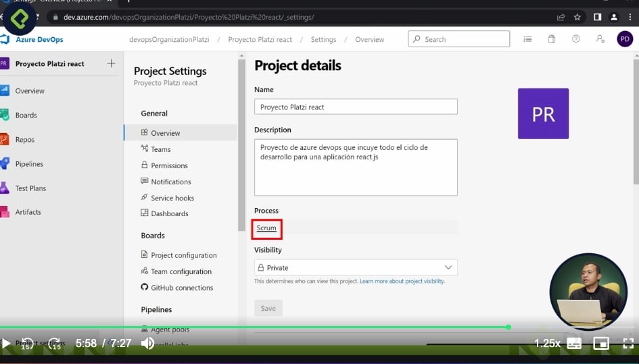Screen dimensions: 639x364
Task: Toggle video subtitles icon
Action: click(574, 343)
